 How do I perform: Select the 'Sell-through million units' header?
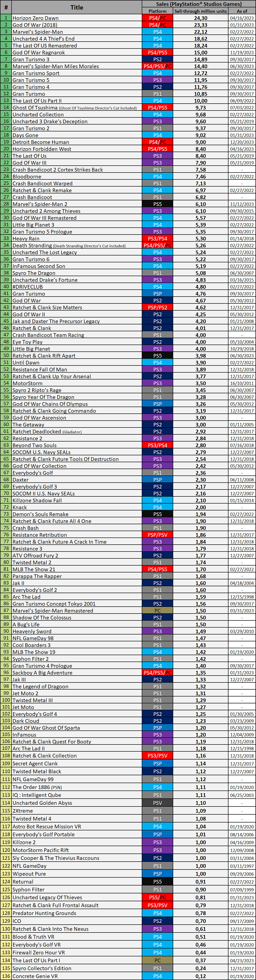(200, 11)
